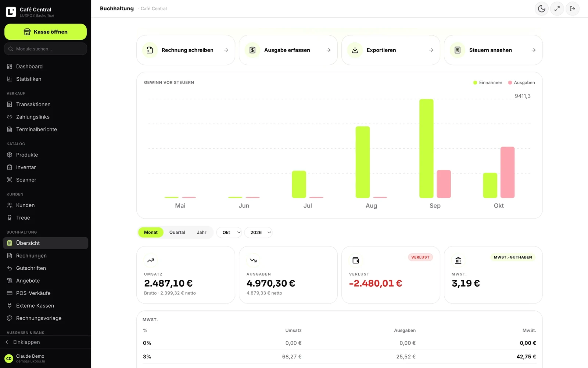Open the 2026 year dropdown
The width and height of the screenshot is (588, 368).
[x=258, y=232]
